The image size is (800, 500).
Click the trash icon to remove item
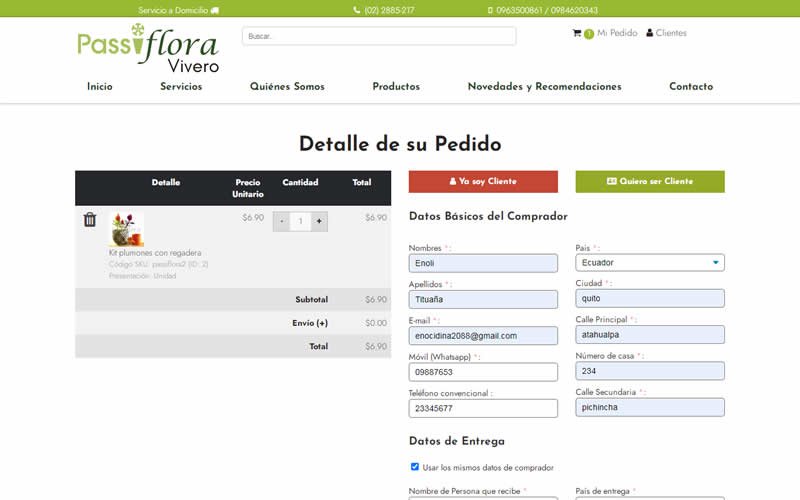click(90, 220)
